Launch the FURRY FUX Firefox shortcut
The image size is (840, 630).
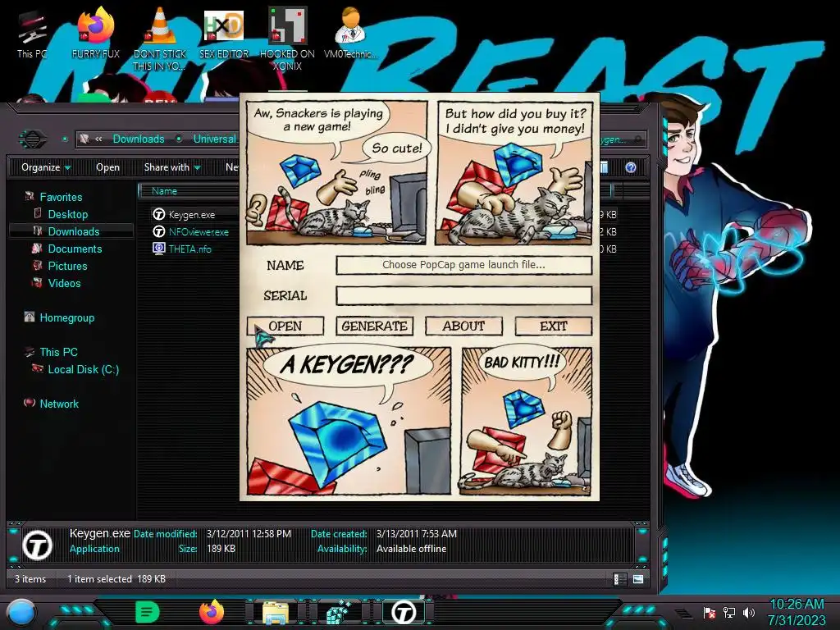pyautogui.click(x=96, y=33)
